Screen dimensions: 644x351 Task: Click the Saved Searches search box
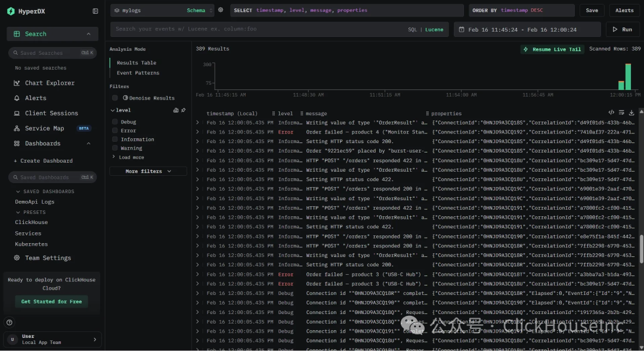click(52, 53)
